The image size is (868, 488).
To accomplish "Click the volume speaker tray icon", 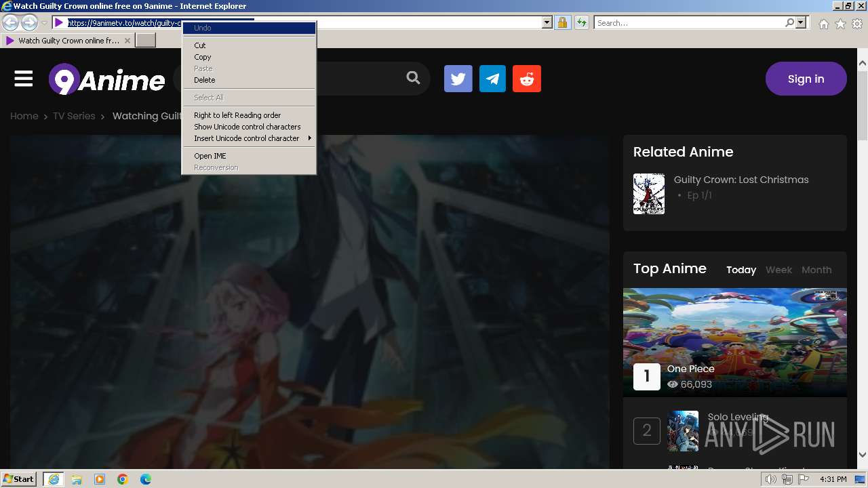I will pos(771,479).
